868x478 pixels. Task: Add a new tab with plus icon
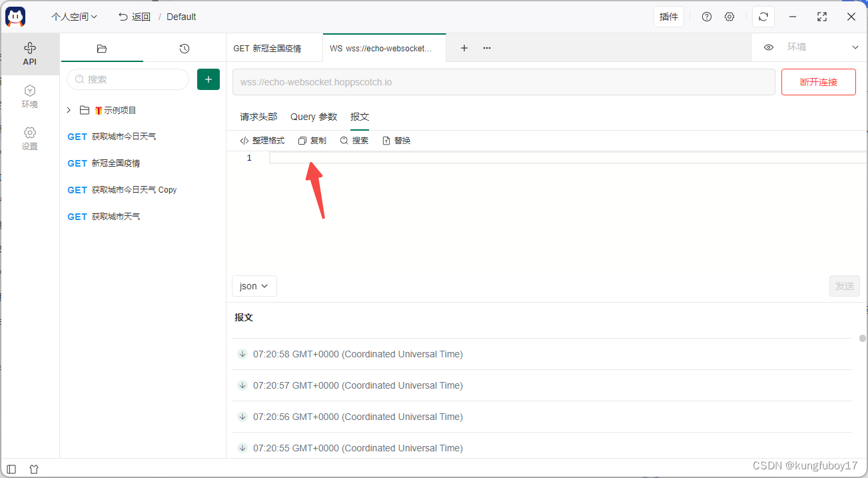(464, 48)
